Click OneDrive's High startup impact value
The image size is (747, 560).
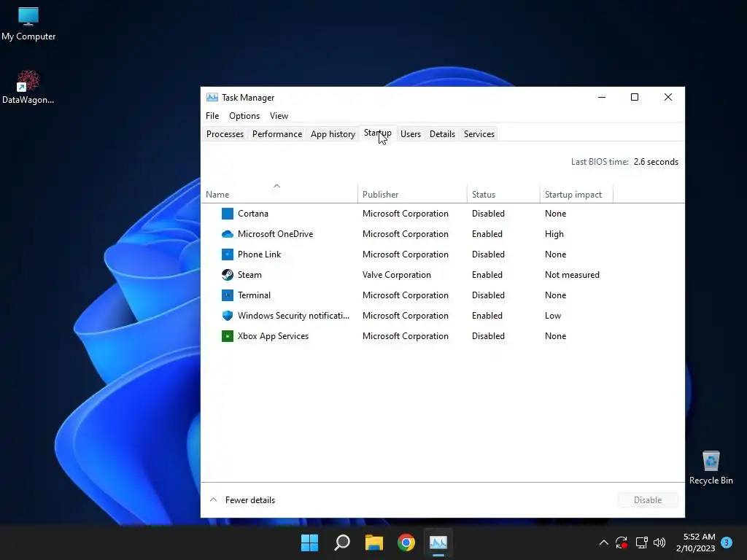[x=554, y=234]
